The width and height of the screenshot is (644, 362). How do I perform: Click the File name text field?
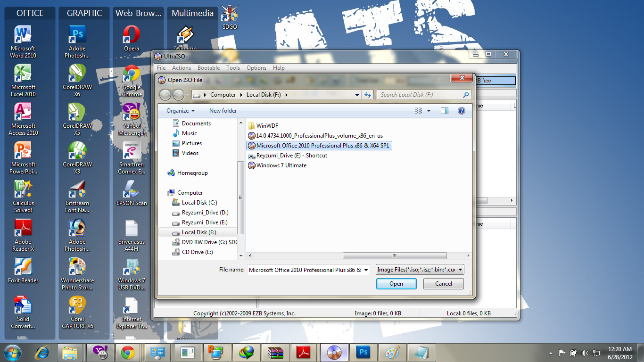305,270
